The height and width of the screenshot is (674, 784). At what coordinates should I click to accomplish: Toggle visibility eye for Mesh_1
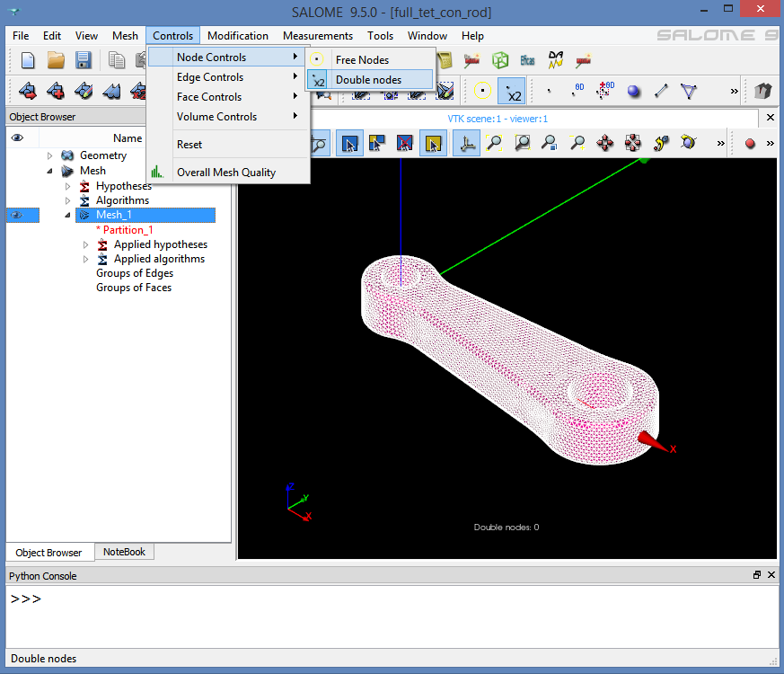pos(16,216)
